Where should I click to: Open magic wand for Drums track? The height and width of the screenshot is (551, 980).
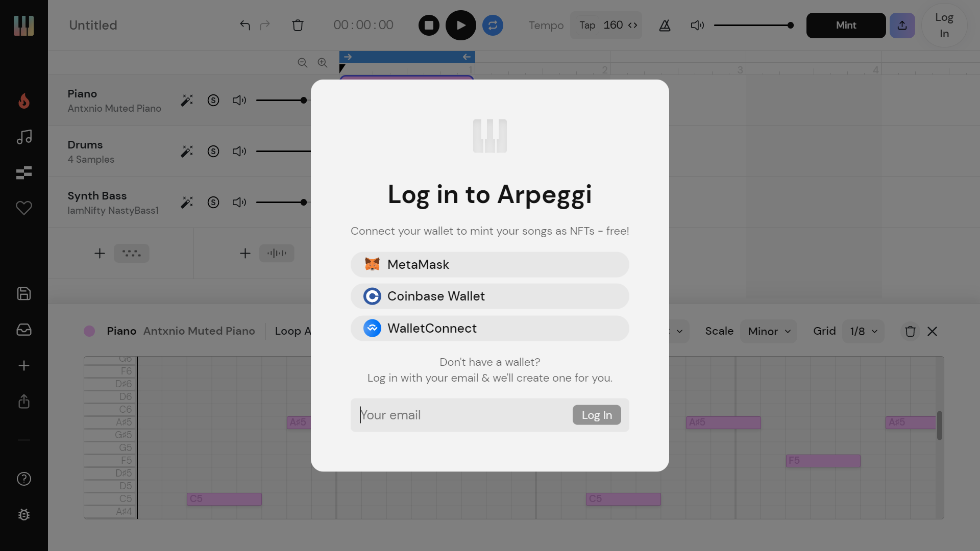[187, 152]
